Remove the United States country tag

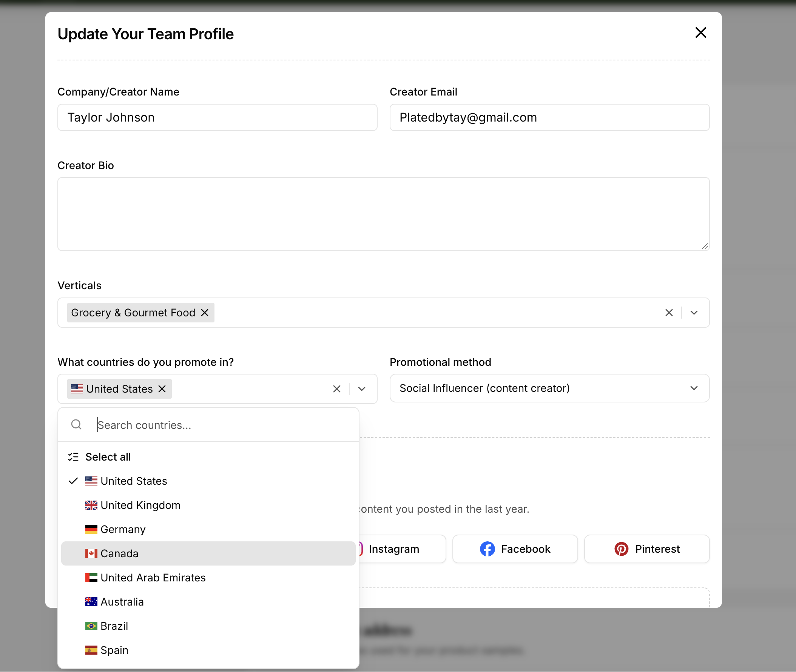(162, 389)
